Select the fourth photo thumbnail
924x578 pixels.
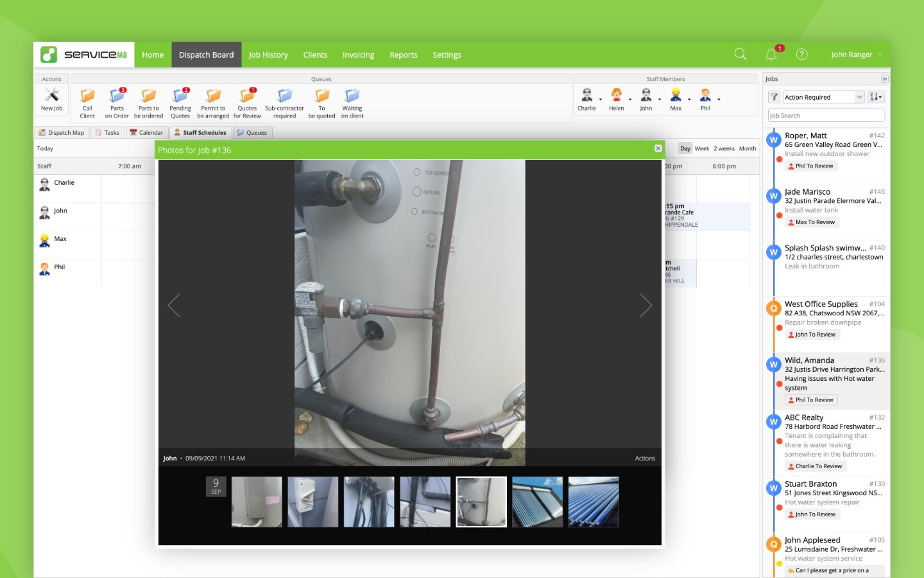(x=425, y=502)
